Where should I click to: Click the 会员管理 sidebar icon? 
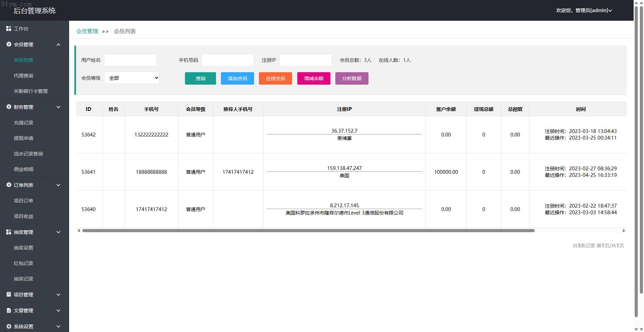9,44
